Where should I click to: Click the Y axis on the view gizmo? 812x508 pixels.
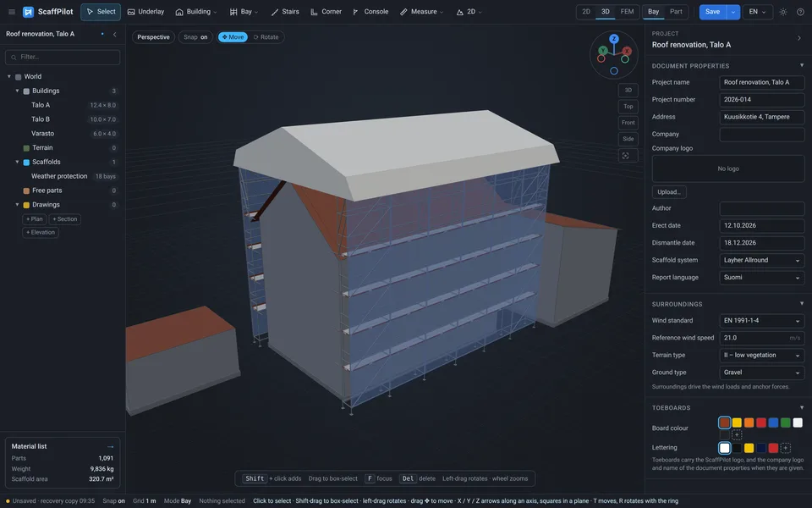point(603,50)
